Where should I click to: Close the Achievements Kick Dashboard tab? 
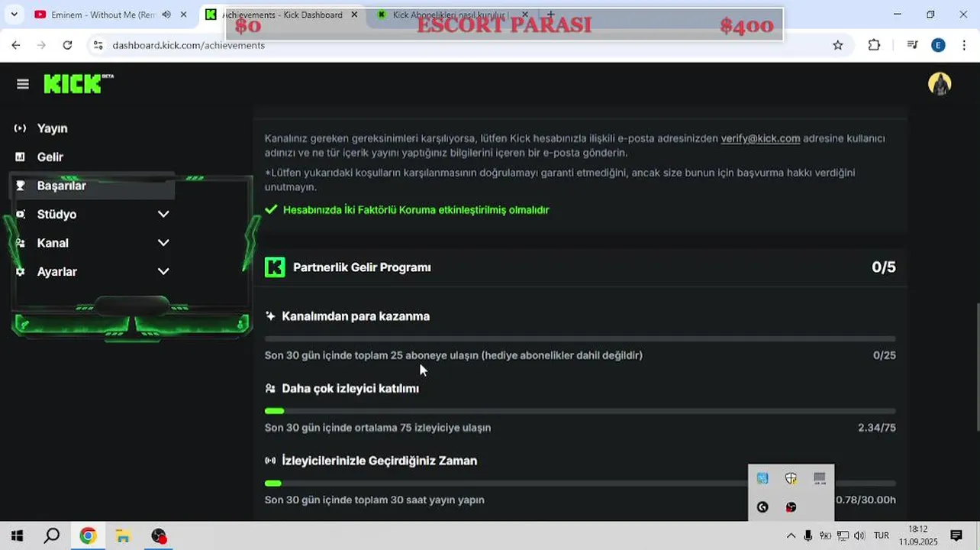tap(354, 15)
